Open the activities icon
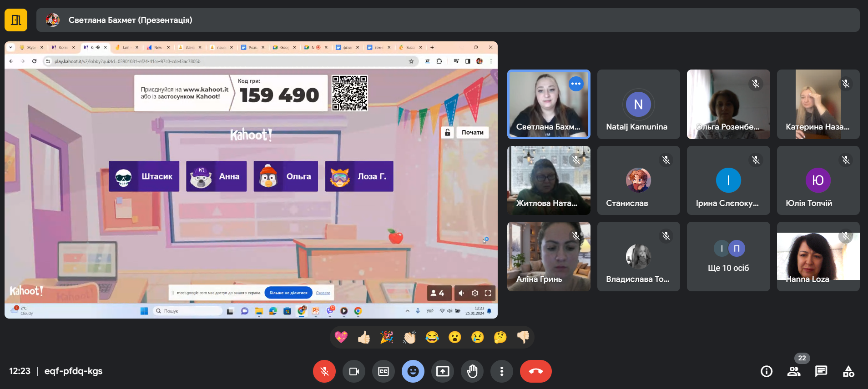The height and width of the screenshot is (389, 868). pos(848,371)
